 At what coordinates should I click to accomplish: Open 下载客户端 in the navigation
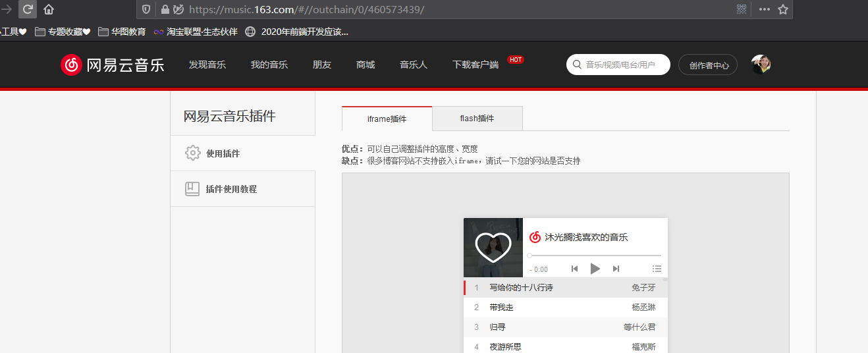[x=475, y=65]
